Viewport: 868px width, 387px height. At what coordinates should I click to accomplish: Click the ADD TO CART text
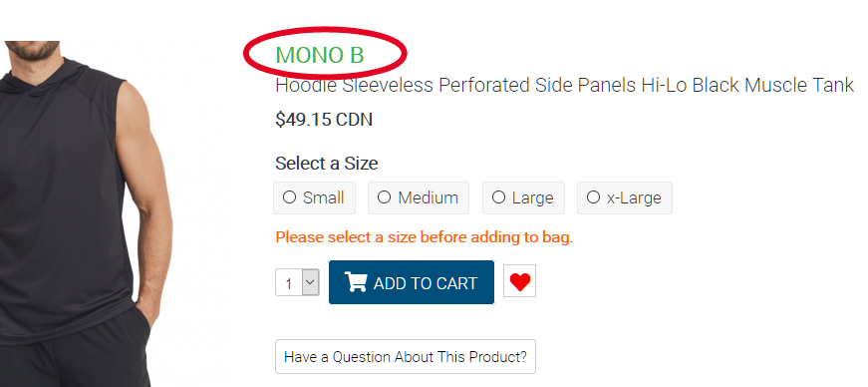tap(426, 283)
